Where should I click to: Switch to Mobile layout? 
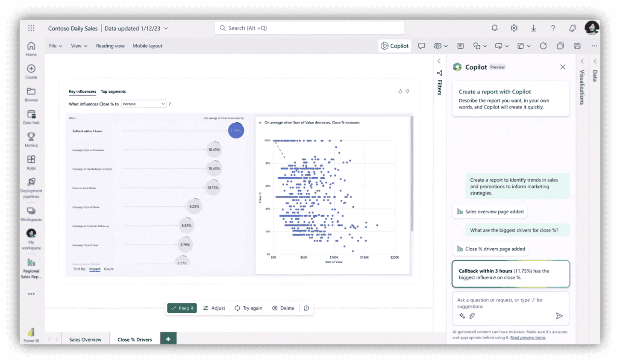point(147,46)
